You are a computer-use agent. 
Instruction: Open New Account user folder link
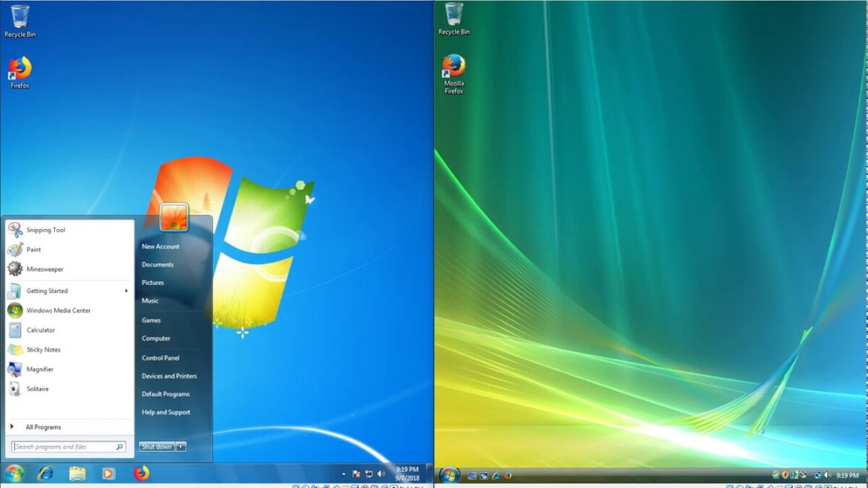pyautogui.click(x=161, y=247)
